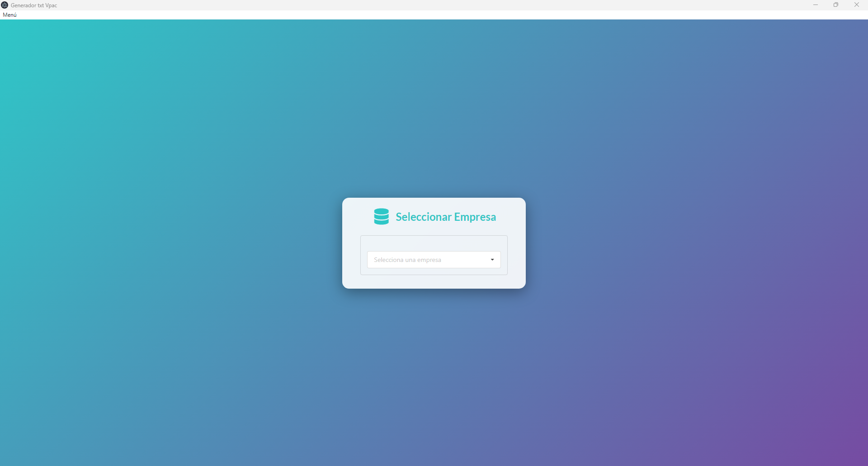Click Menú in the menu bar
Image resolution: width=868 pixels, height=466 pixels.
[x=9, y=14]
